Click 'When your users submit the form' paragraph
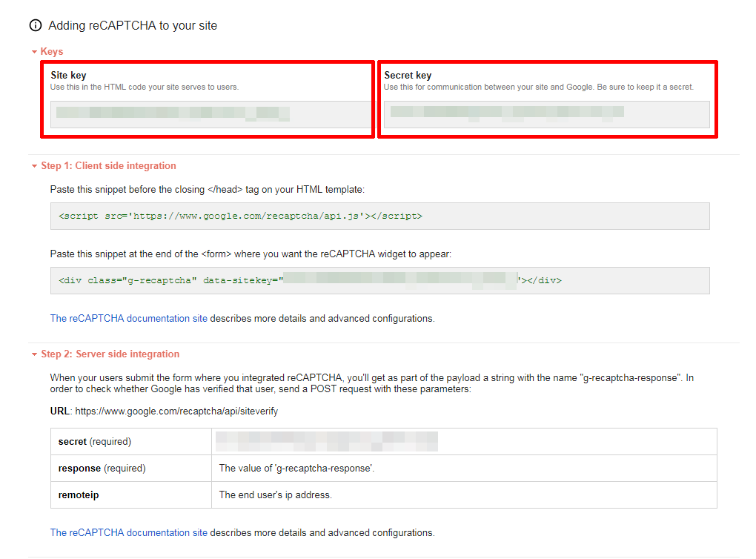 (x=372, y=383)
